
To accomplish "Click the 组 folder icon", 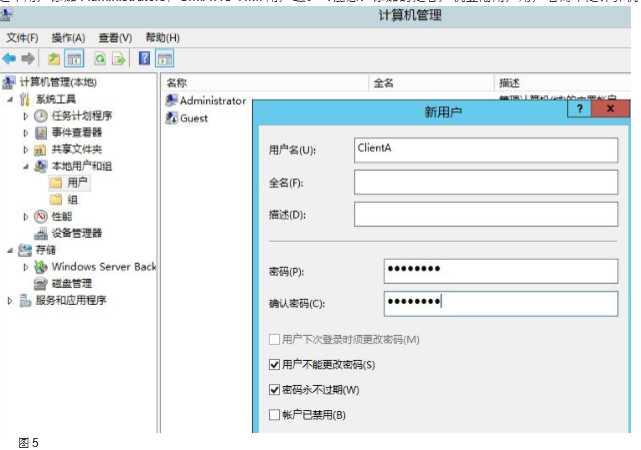I will [x=56, y=200].
